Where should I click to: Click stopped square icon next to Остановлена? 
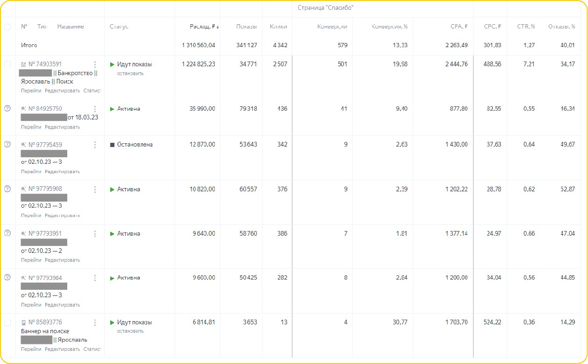tap(112, 145)
